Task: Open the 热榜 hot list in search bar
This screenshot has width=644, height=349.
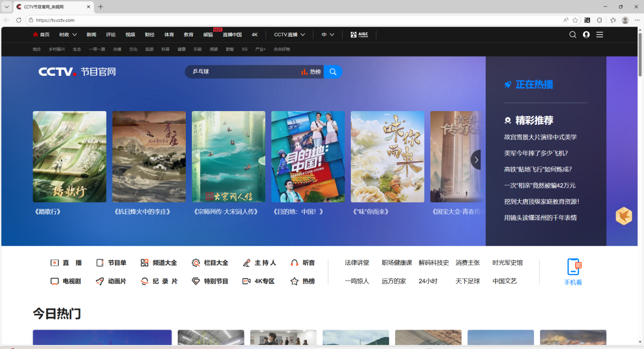Action: (311, 72)
